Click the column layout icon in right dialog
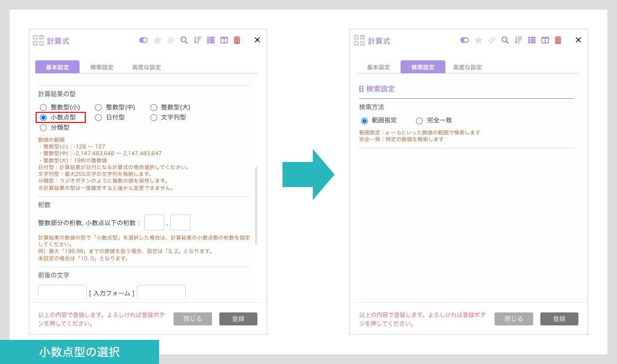This screenshot has height=364, width=617. tap(545, 40)
